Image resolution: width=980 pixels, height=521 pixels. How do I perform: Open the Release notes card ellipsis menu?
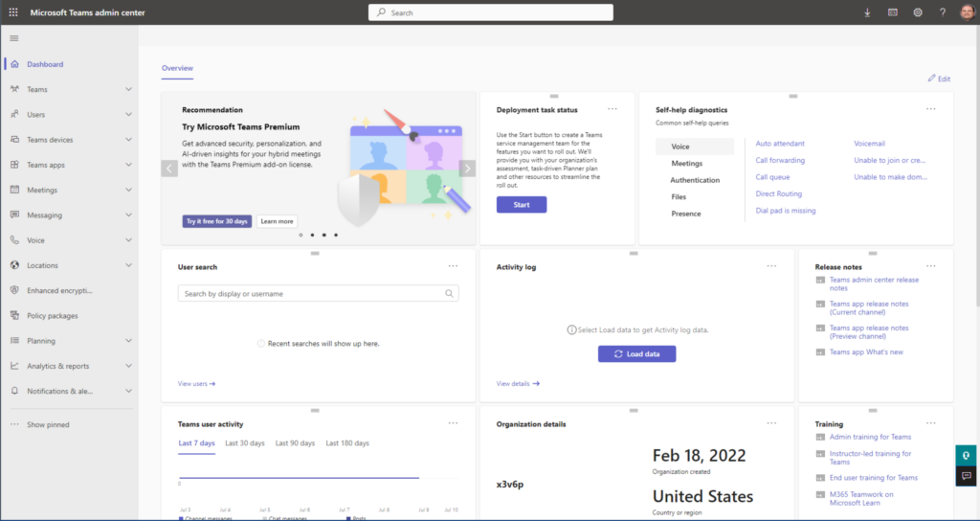point(931,266)
